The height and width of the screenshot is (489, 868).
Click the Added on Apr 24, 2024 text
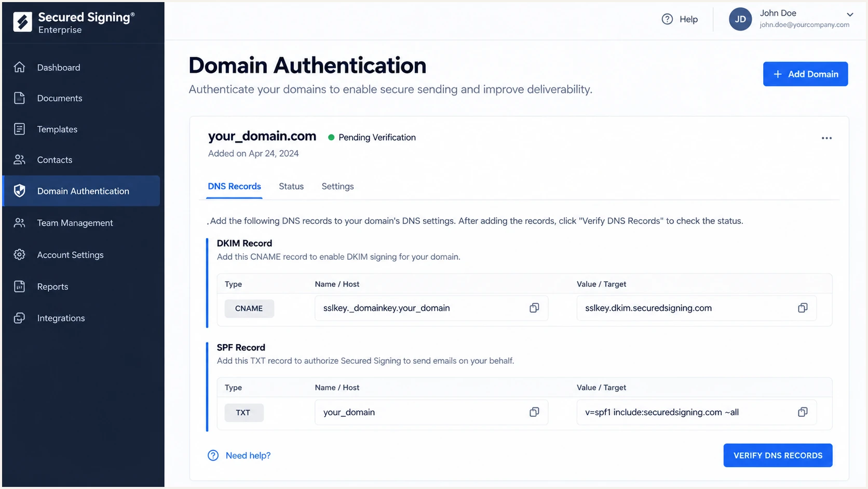pos(253,154)
